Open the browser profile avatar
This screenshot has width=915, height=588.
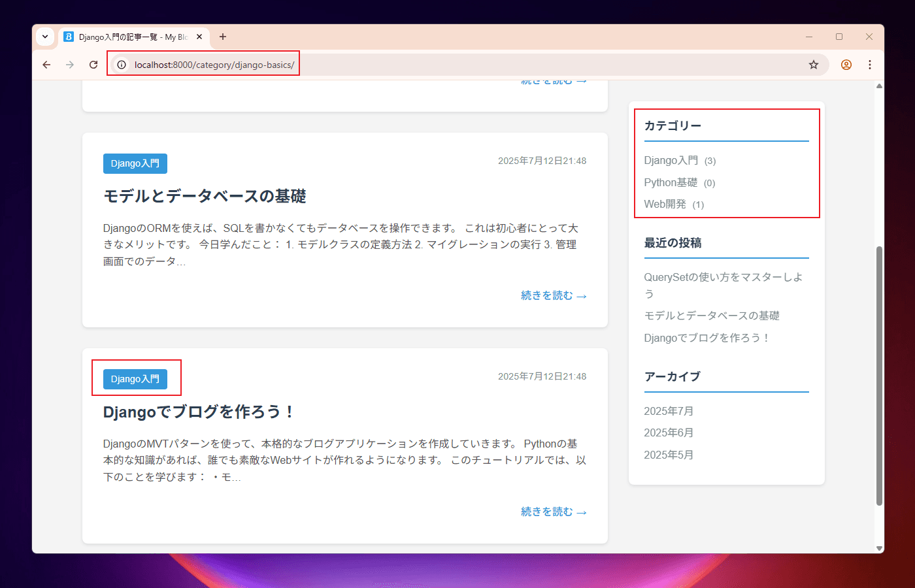click(x=846, y=65)
